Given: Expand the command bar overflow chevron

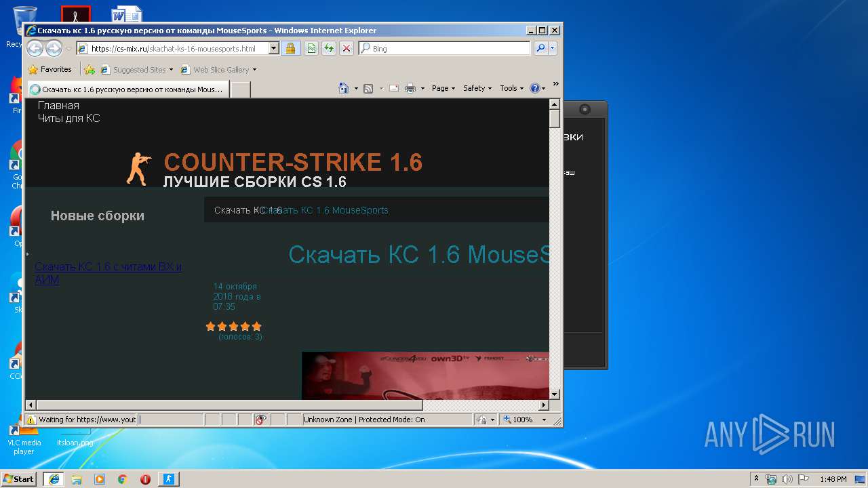Looking at the screenshot, I should [x=556, y=85].
